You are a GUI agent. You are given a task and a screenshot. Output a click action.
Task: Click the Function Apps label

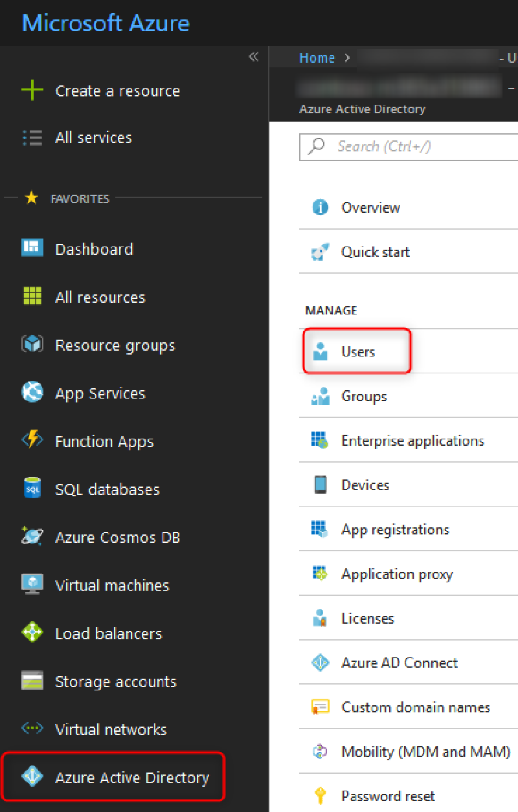coord(104,442)
